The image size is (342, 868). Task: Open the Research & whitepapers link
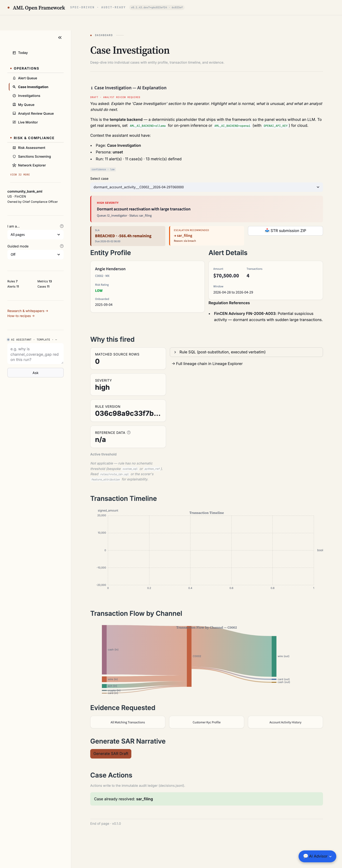click(x=28, y=311)
